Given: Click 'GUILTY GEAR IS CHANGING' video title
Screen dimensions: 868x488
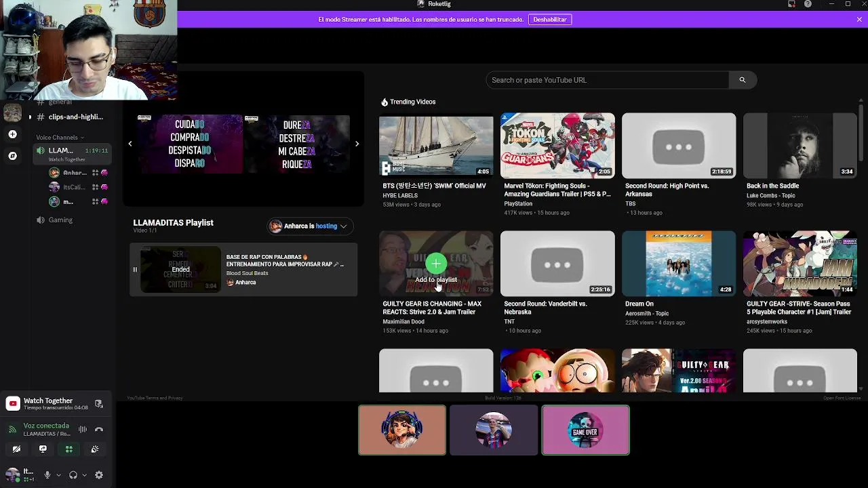Looking at the screenshot, I should (432, 308).
